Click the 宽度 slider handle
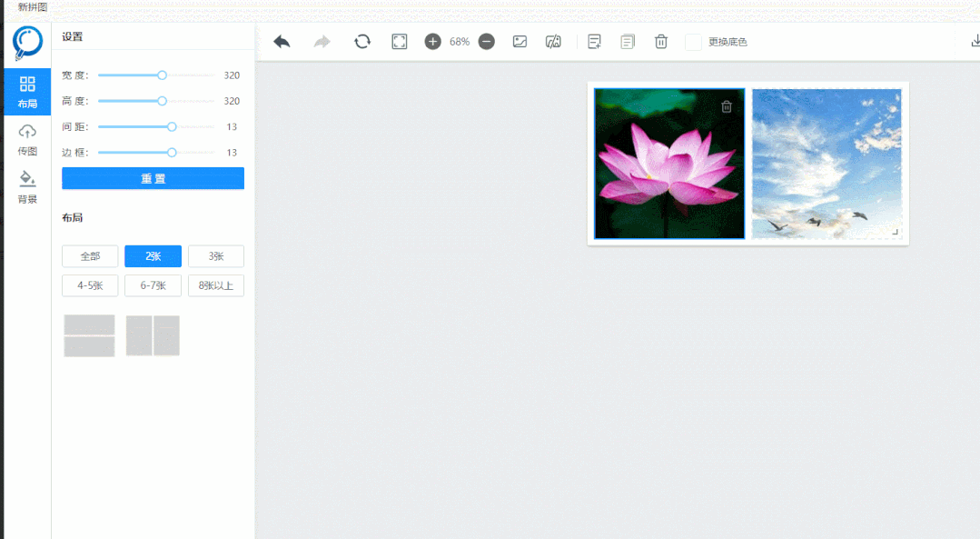980x539 pixels. tap(163, 75)
